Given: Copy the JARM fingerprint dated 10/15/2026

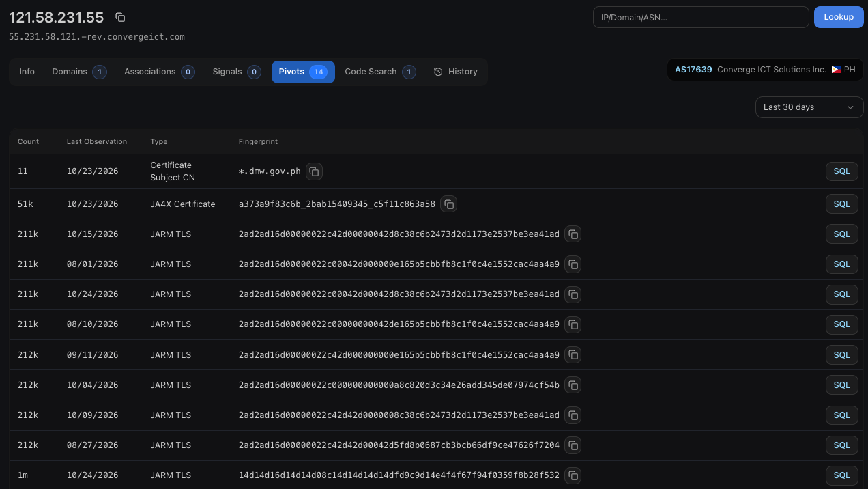Looking at the screenshot, I should point(573,234).
